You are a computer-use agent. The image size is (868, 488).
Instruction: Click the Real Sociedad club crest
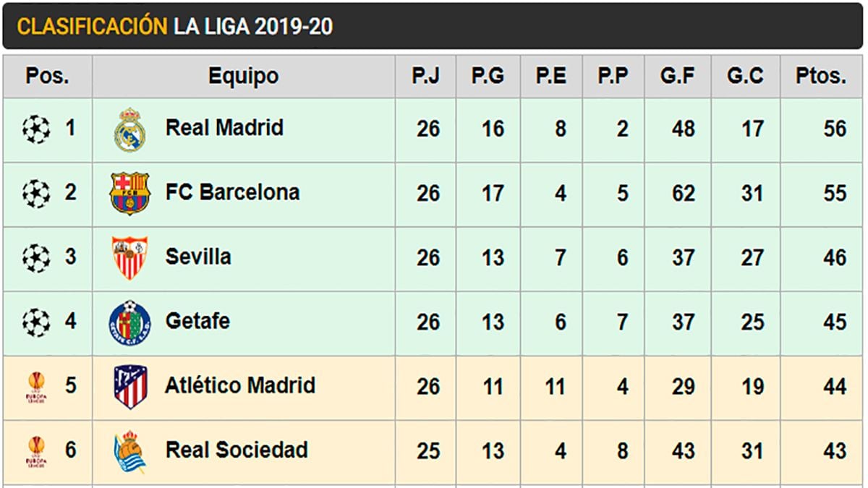(x=130, y=450)
